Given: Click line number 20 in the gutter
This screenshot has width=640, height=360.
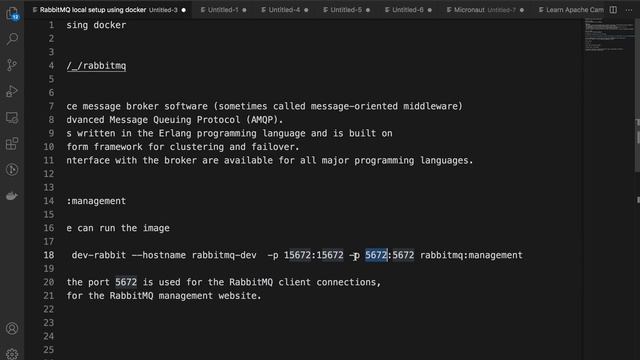Looking at the screenshot, I should (x=49, y=282).
